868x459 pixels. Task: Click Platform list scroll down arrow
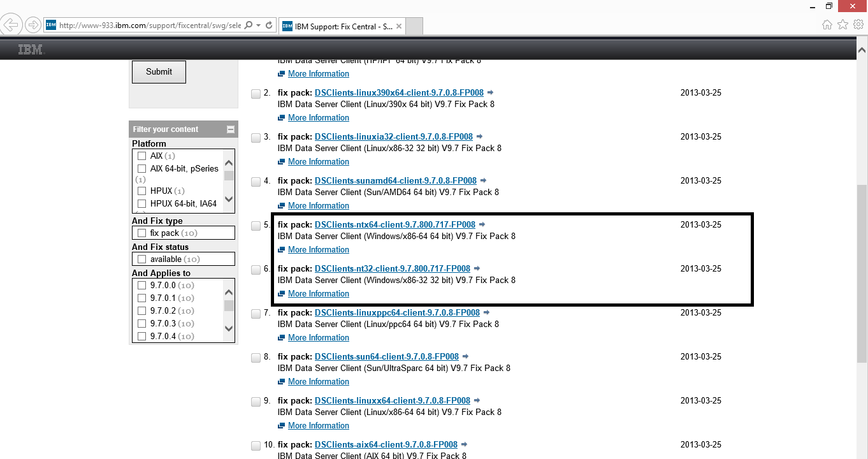(229, 200)
